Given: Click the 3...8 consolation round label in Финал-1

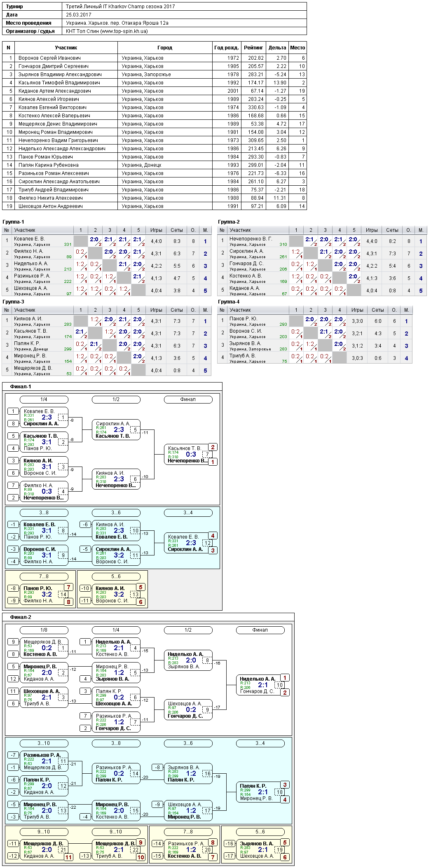Looking at the screenshot, I should click(44, 513).
